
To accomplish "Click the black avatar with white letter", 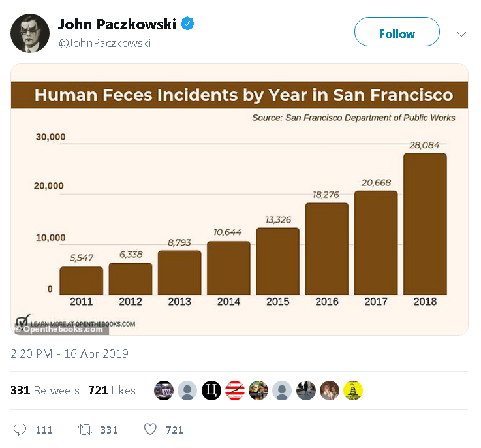I will point(211,391).
